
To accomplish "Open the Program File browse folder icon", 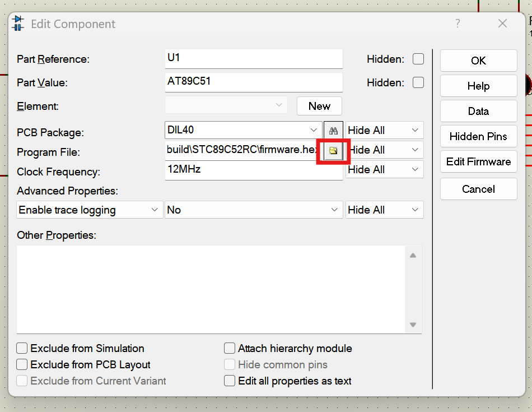I will [x=333, y=150].
